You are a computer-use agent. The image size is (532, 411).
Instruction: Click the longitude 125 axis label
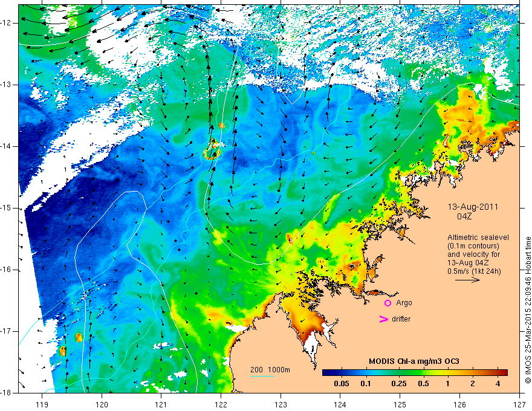pyautogui.click(x=400, y=405)
